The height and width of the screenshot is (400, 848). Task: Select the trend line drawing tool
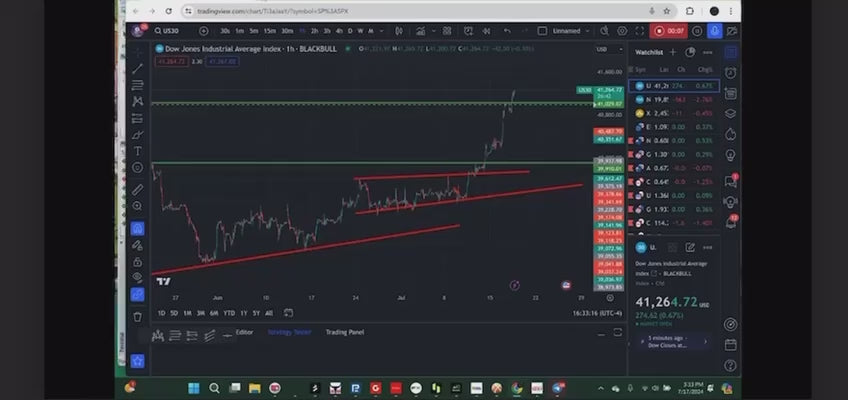(x=137, y=69)
